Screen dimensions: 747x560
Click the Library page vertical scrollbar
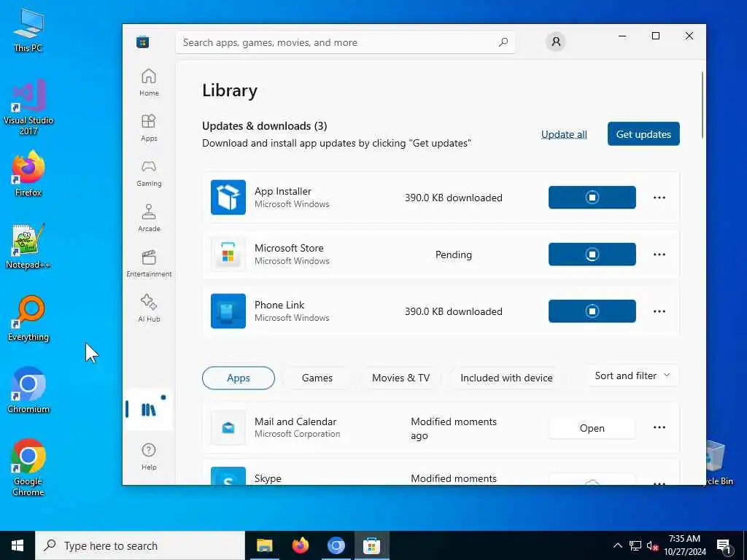pos(703,105)
